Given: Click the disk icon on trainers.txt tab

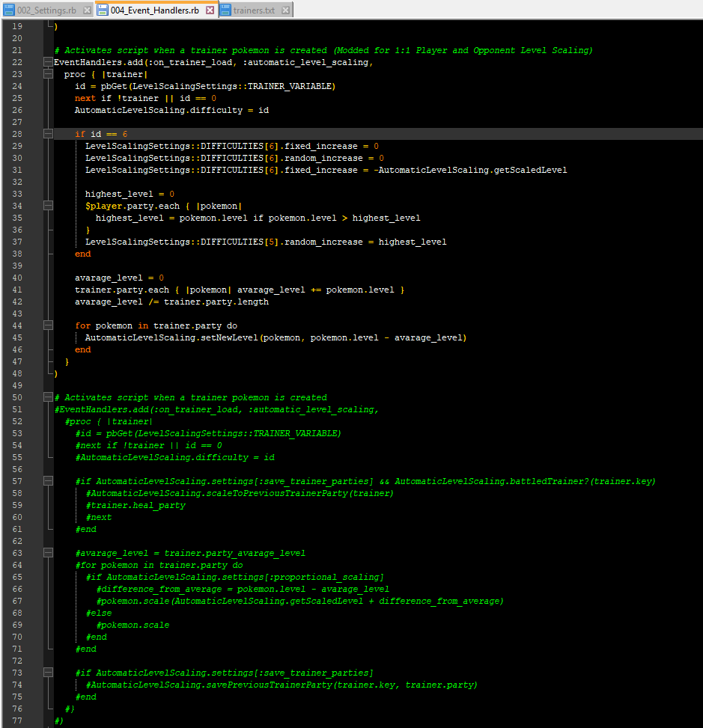Looking at the screenshot, I should click(225, 10).
